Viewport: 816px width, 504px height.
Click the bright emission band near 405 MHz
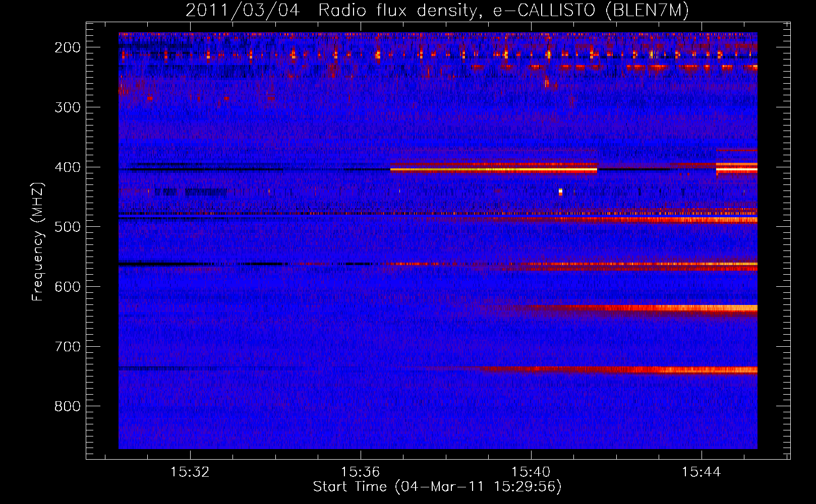(x=494, y=170)
